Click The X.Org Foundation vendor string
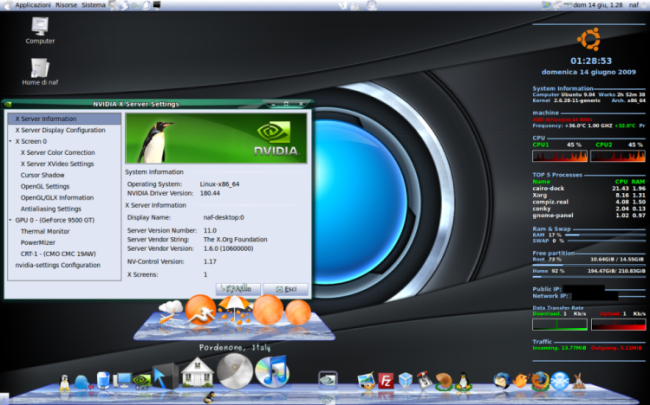This screenshot has width=650, height=405. tap(235, 240)
